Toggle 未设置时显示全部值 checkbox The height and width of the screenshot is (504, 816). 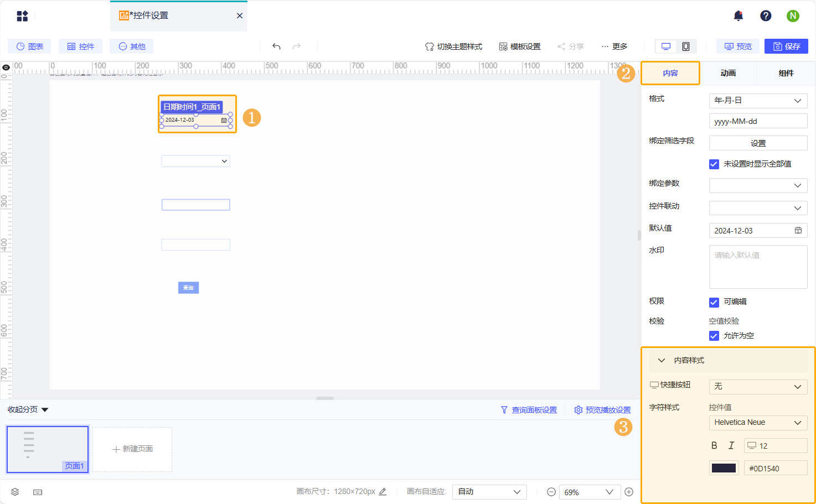[714, 164]
